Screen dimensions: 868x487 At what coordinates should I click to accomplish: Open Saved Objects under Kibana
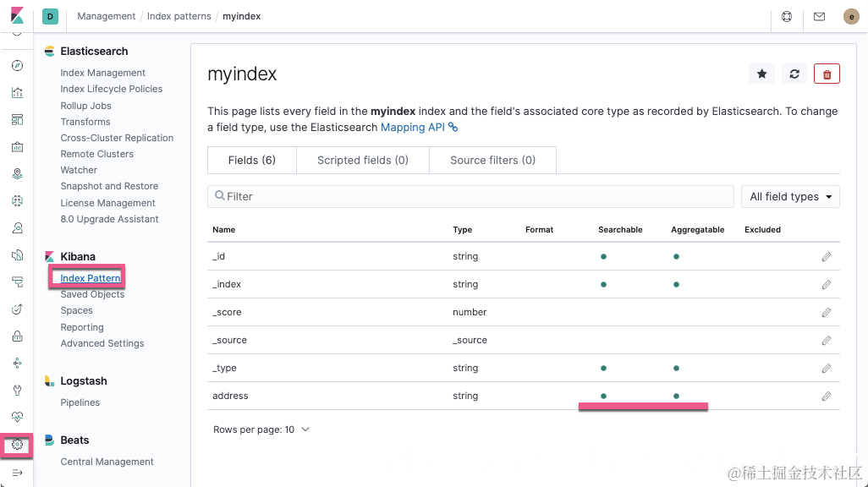(92, 294)
